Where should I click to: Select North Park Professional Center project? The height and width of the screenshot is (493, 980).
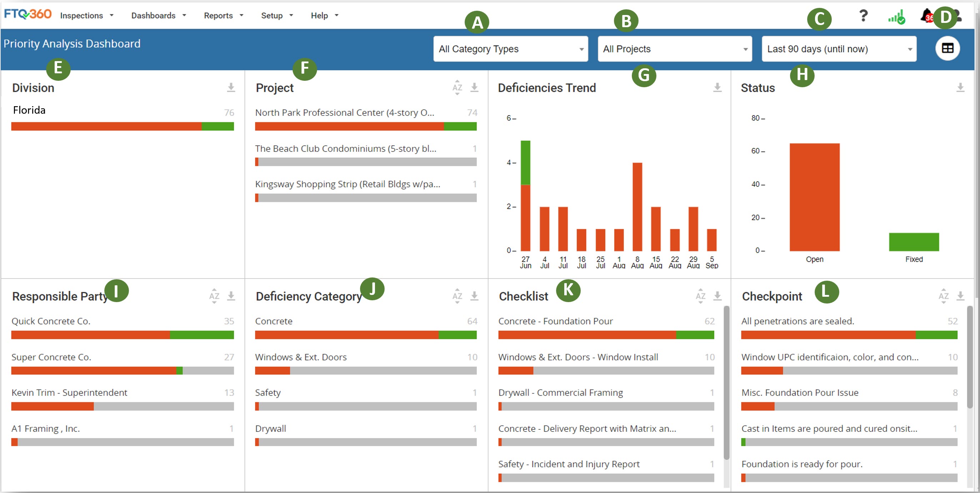coord(344,113)
